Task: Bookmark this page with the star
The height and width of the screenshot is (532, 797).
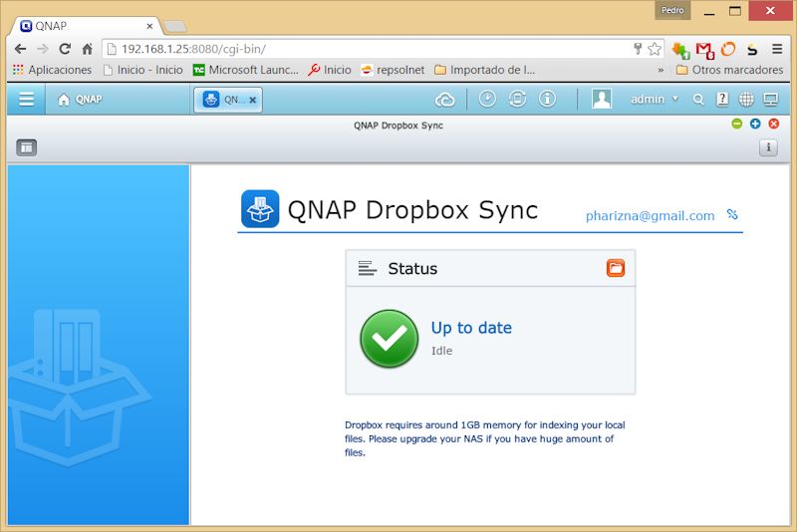Action: pos(655,49)
